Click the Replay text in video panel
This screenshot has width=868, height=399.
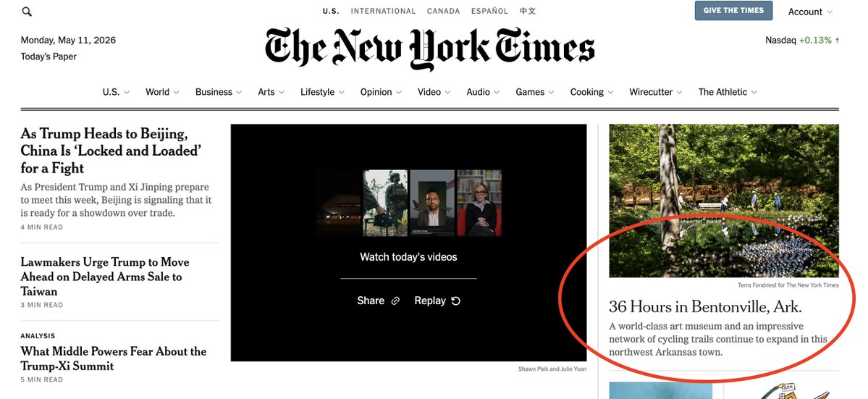[430, 301]
